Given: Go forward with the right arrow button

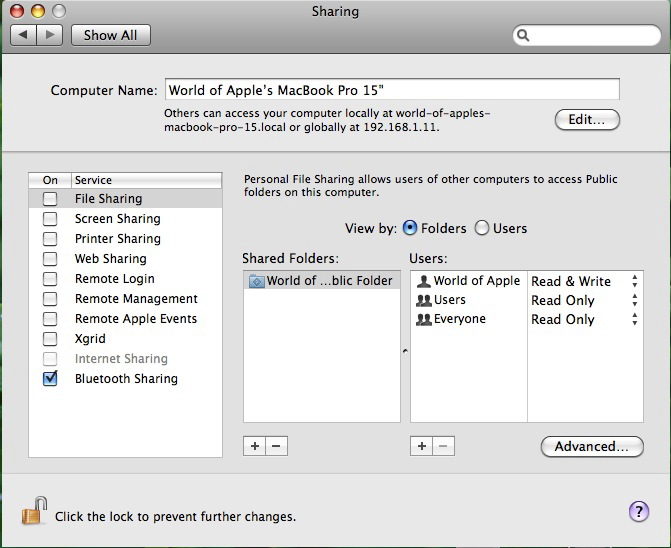Looking at the screenshot, I should (x=50, y=35).
